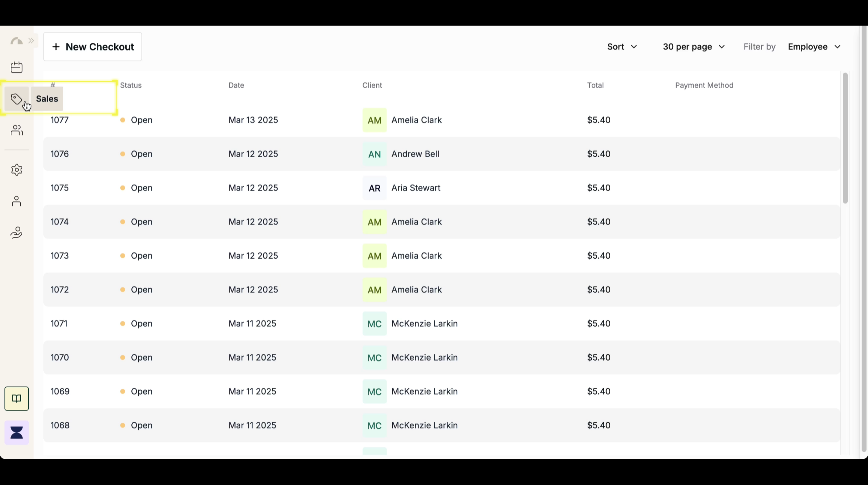Expand the 30 per page dropdown
The height and width of the screenshot is (485, 868).
(694, 47)
